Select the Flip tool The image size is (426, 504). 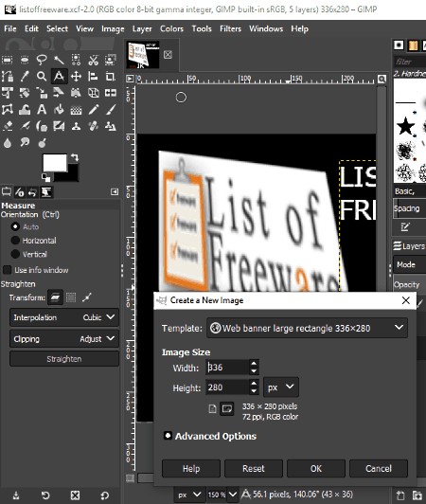[x=110, y=93]
